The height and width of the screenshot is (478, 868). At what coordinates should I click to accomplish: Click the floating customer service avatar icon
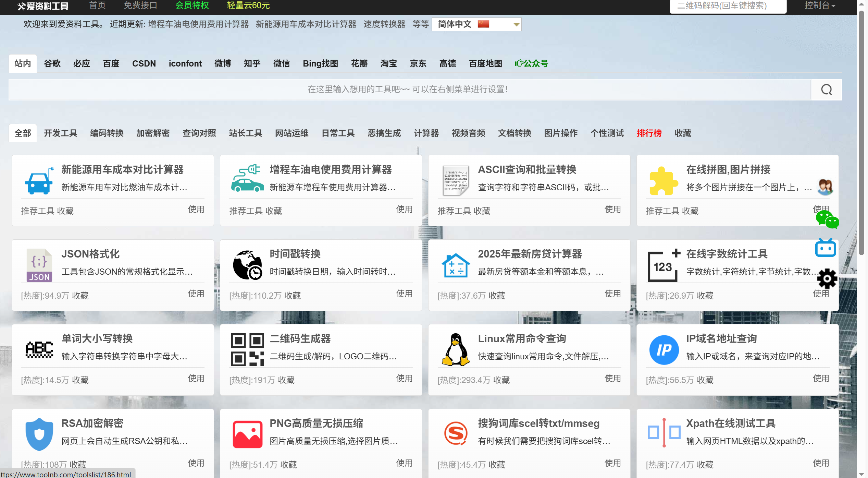click(x=825, y=187)
